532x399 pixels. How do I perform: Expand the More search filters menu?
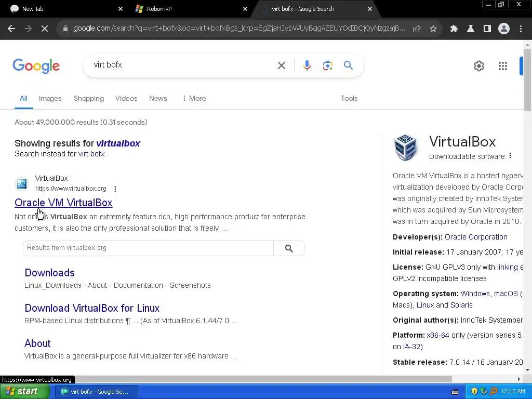click(194, 98)
